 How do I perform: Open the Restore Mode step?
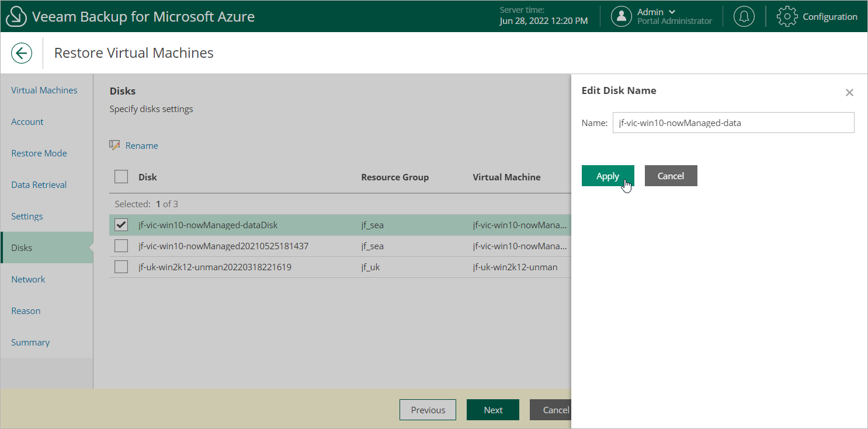pyautogui.click(x=39, y=154)
